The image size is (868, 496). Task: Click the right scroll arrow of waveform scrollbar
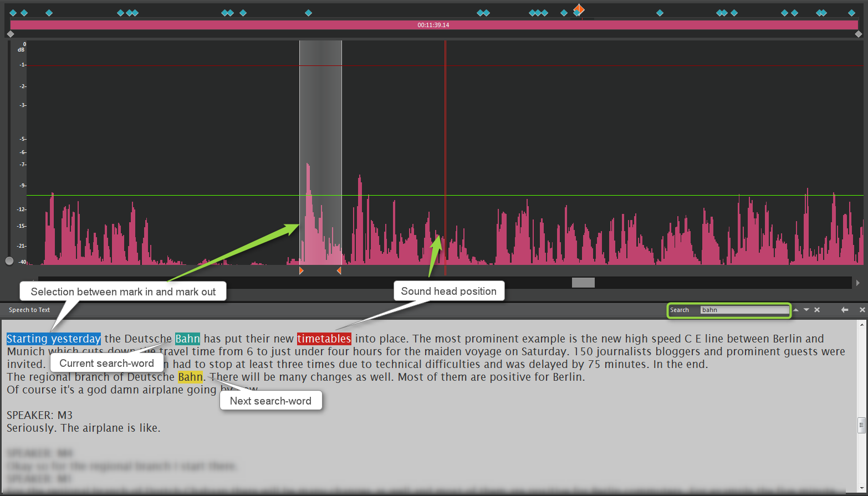coord(858,283)
